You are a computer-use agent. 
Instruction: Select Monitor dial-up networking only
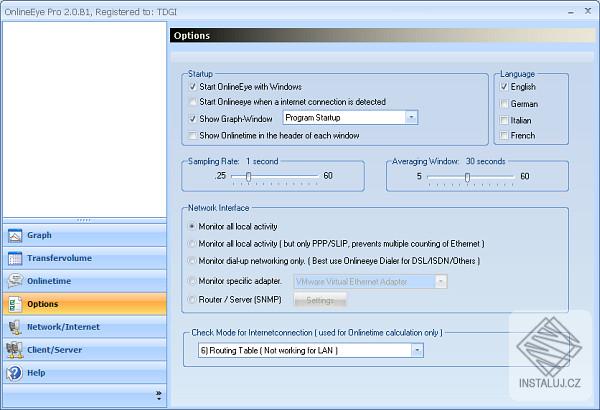(192, 261)
